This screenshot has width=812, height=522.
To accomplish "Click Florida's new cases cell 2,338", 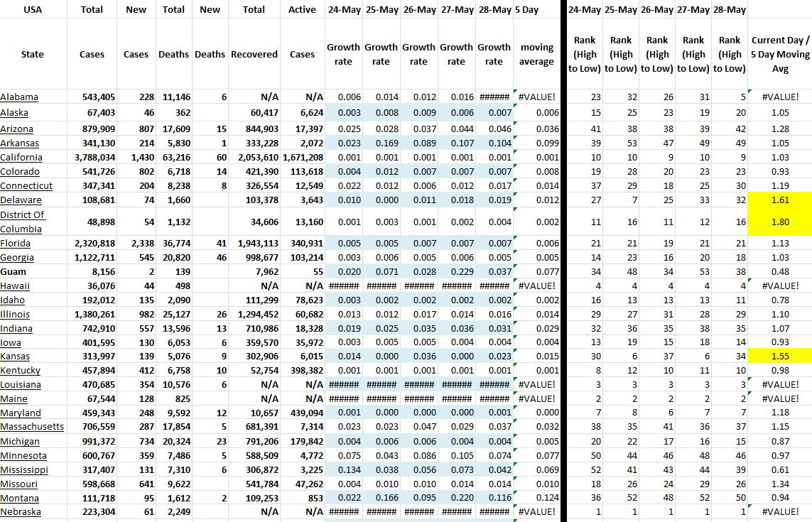I will click(x=136, y=244).
